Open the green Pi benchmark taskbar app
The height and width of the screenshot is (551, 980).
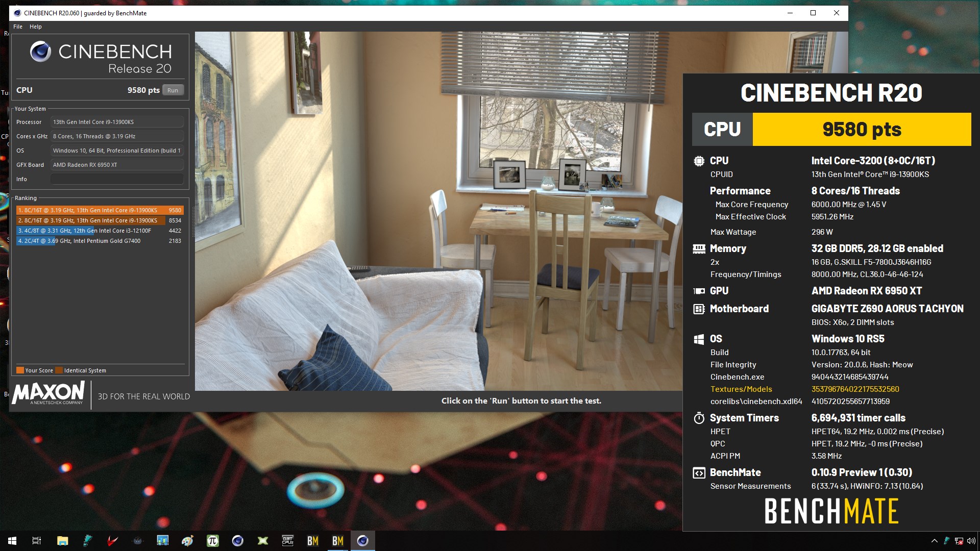pos(213,541)
